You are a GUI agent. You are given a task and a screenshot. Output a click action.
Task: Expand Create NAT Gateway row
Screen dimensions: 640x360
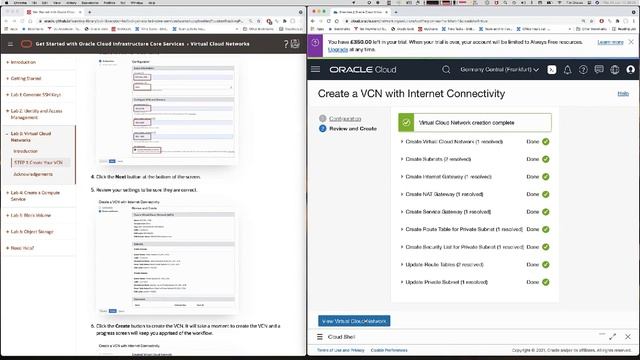[x=442, y=194]
